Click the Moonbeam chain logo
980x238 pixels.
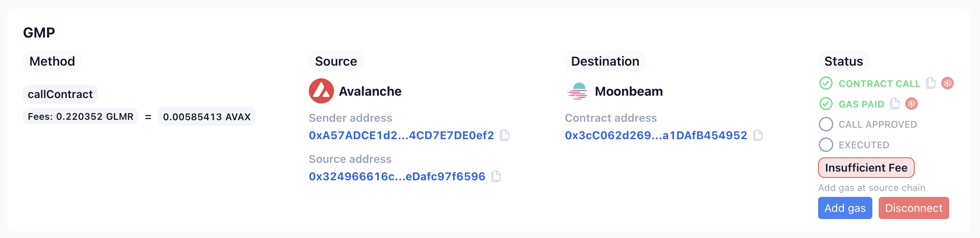(x=577, y=91)
